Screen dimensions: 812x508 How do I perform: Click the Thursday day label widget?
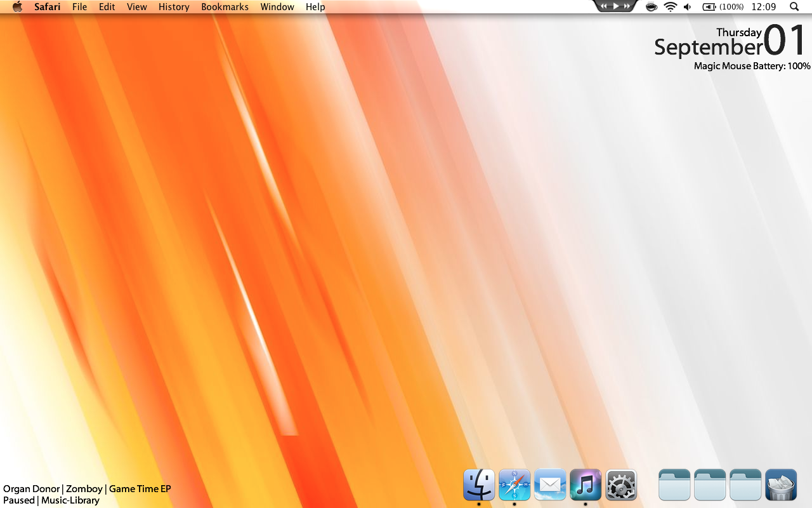[739, 32]
